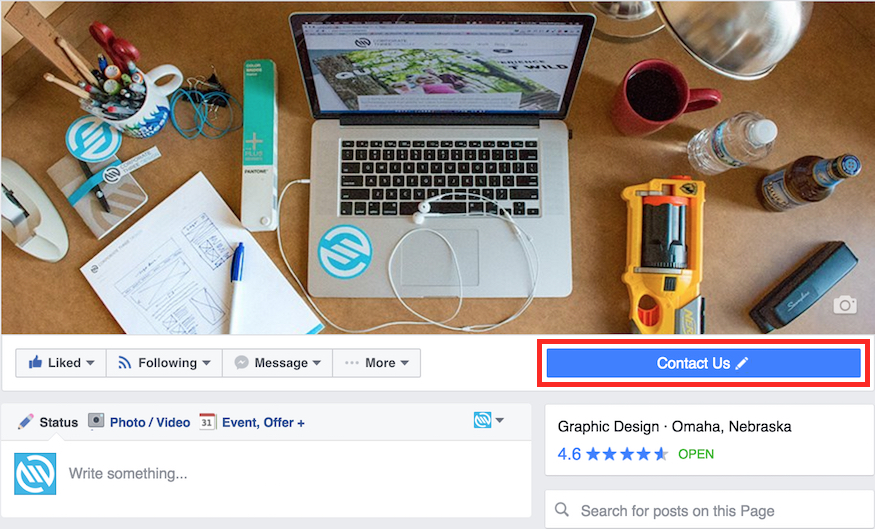
Task: Click the thumbs-up icon on Liked button
Action: pos(36,362)
